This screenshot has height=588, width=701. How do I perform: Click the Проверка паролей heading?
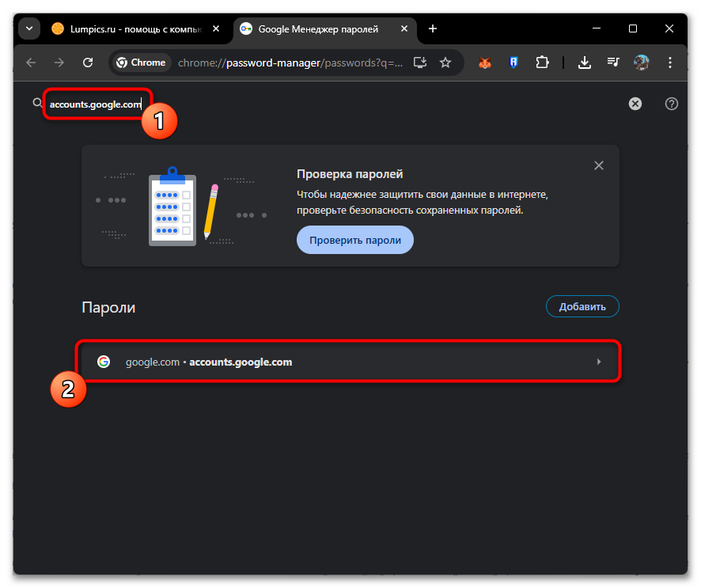coord(350,174)
